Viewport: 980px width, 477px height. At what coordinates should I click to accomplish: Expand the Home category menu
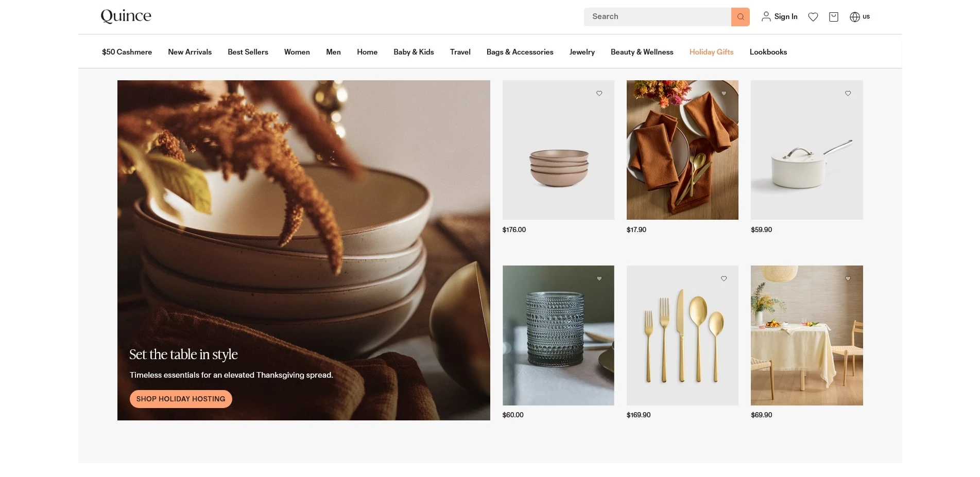[x=367, y=52]
